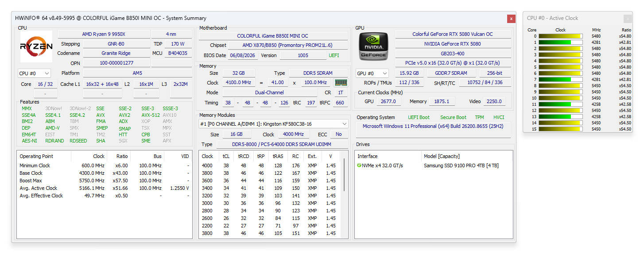
Task: Click the tRFC 660 timing field
Action: tap(340, 103)
